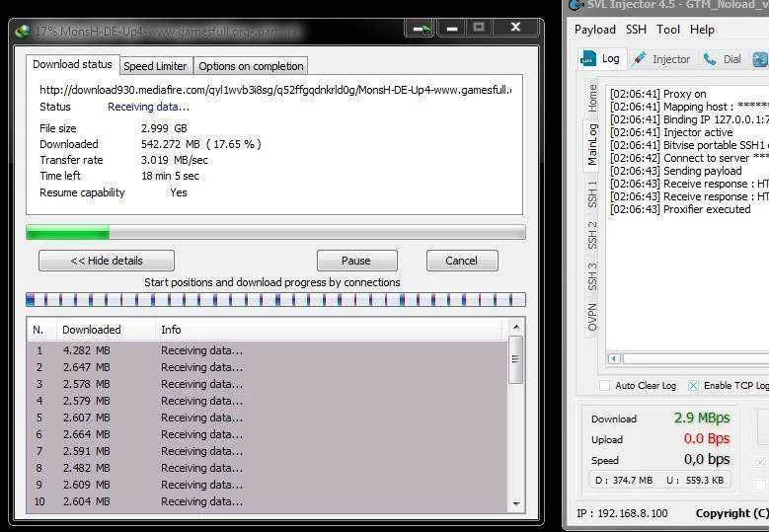Toggle Enable TCP Log checkbox
Screen dimensions: 769x532
coord(693,385)
